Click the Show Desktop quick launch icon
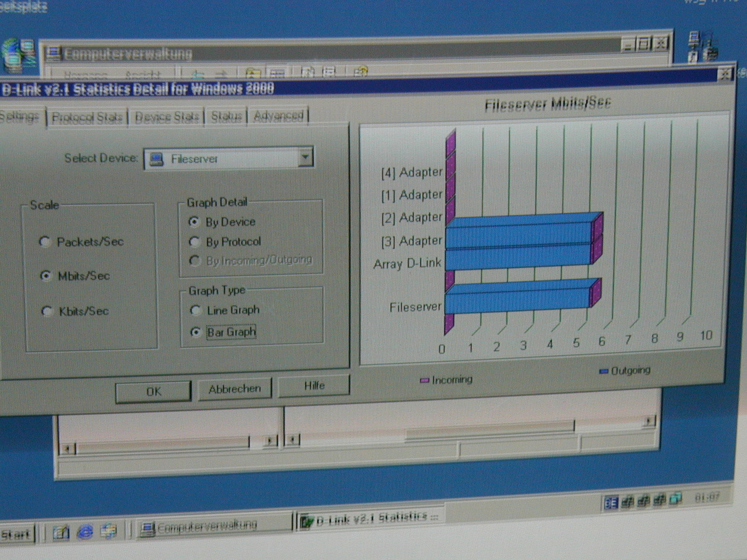 pos(61,532)
